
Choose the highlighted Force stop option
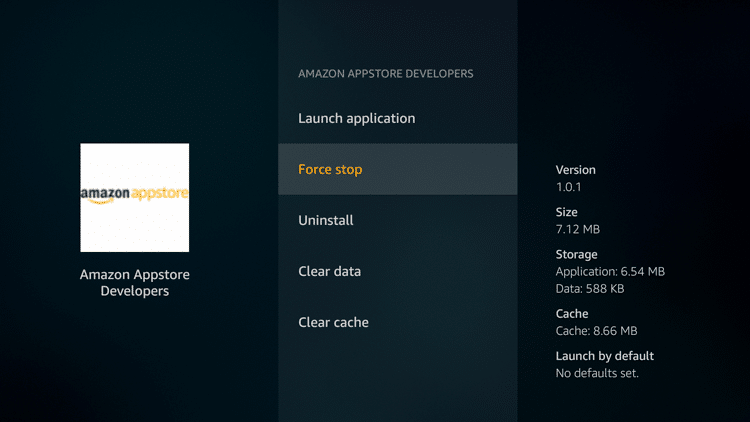point(397,169)
